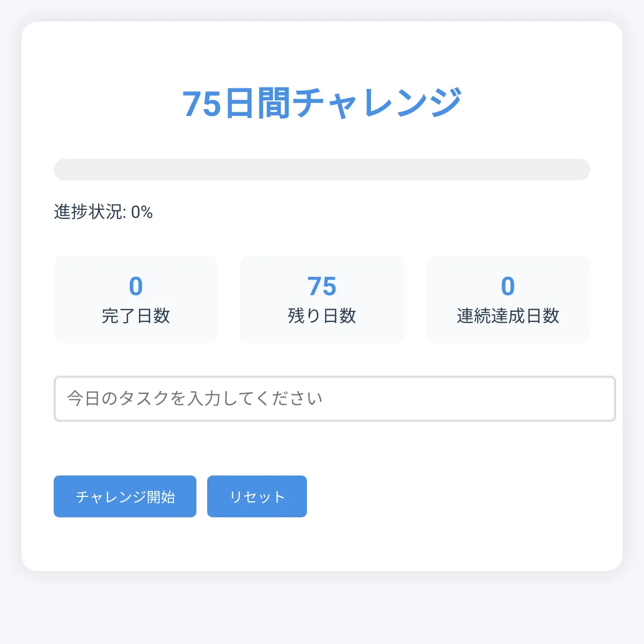Click the number 75 above 残り日数

point(321,287)
